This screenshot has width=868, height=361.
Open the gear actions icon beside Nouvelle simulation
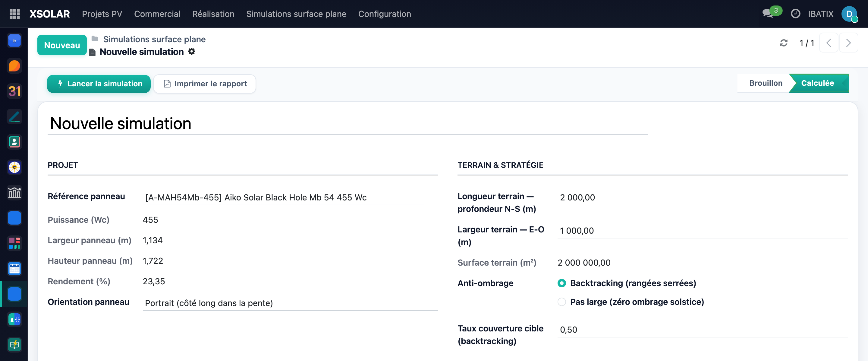tap(191, 51)
